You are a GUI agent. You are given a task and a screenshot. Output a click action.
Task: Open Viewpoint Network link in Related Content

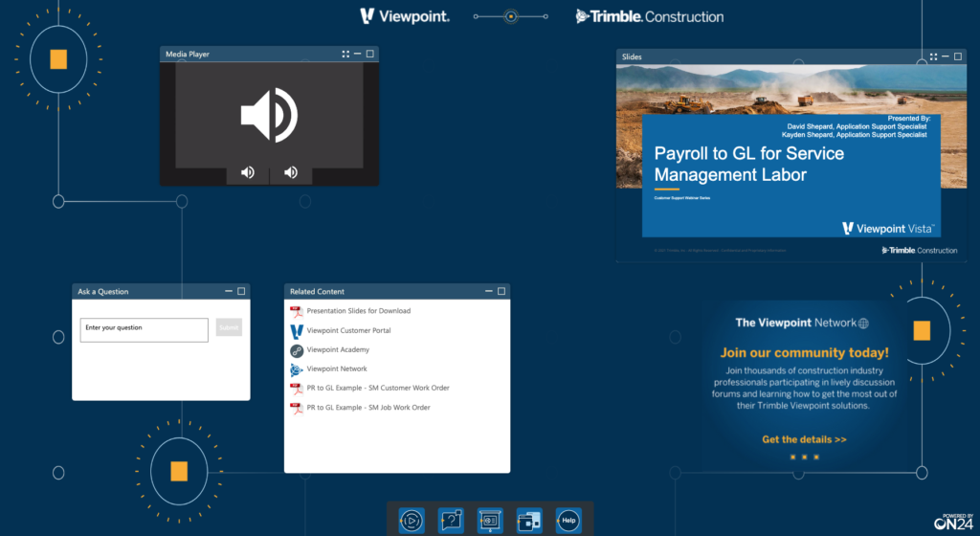pos(336,369)
